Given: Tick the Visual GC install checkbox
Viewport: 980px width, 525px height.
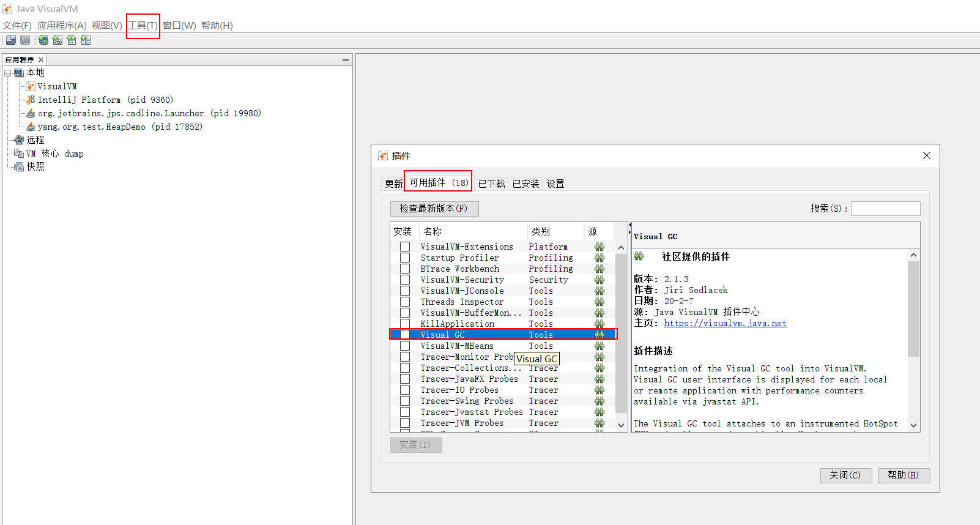Looking at the screenshot, I should point(405,335).
